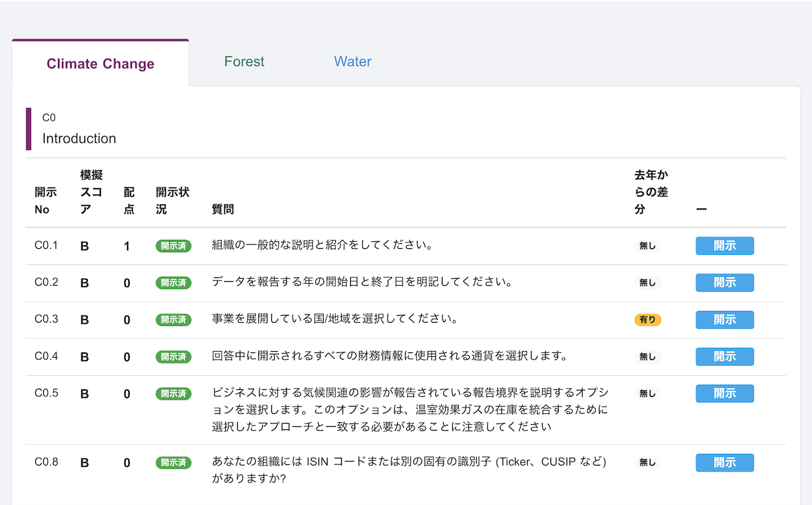812x505 pixels.
Task: Open disclosure with 開示 button for C0.3
Action: [724, 319]
